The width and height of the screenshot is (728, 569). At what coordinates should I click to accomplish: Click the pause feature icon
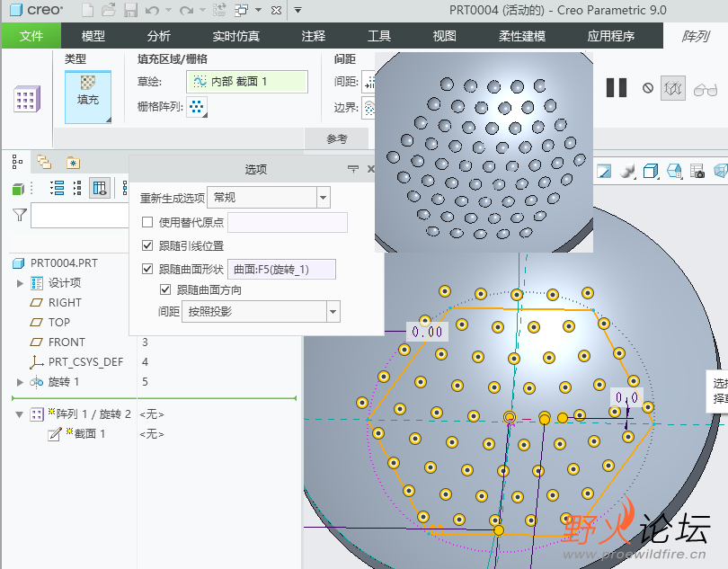point(617,87)
